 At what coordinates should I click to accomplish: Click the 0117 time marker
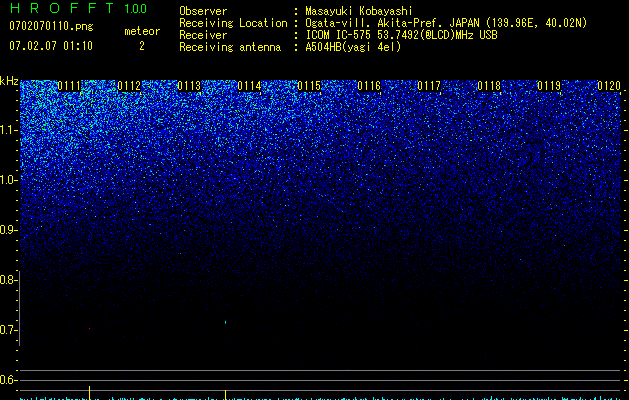[x=429, y=86]
